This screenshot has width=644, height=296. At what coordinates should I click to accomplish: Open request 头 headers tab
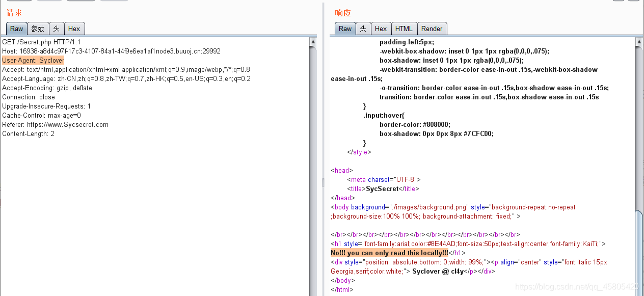pyautogui.click(x=57, y=29)
